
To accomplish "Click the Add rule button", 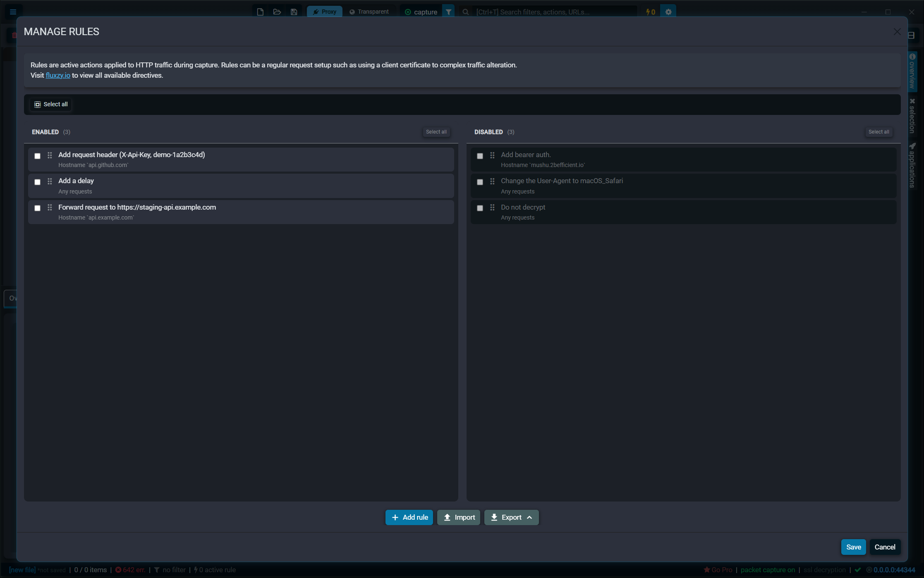I will coord(409,517).
